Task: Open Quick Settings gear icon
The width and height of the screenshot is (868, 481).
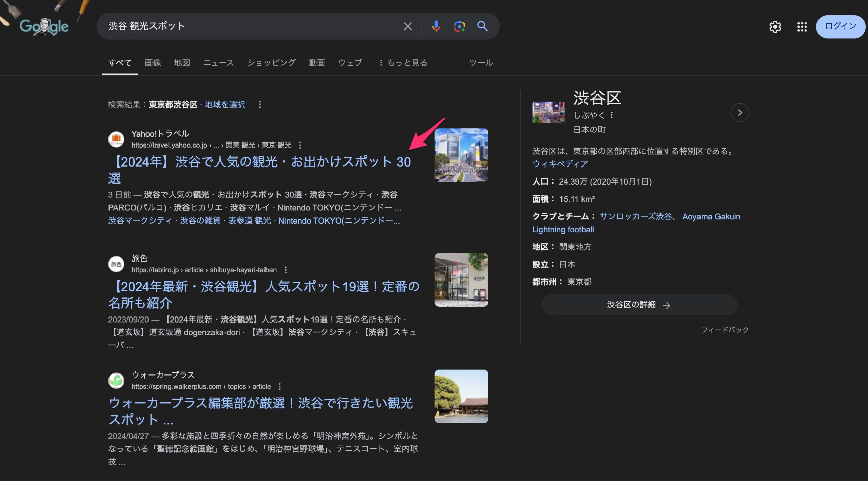Action: 775,26
